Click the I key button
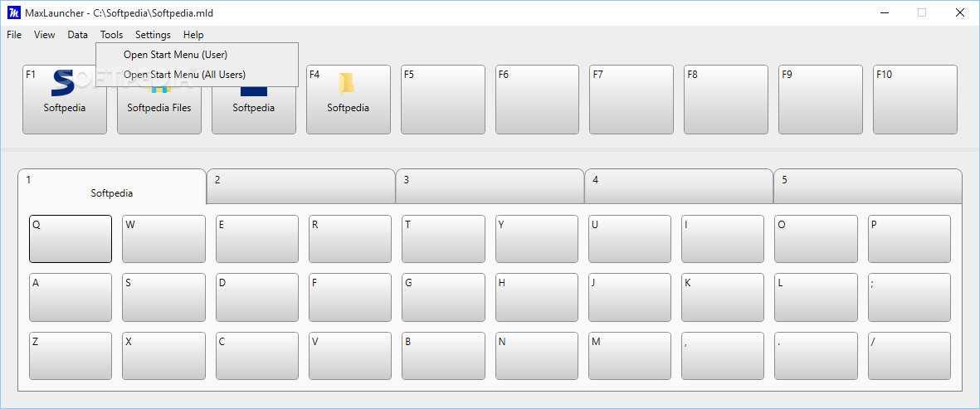The width and height of the screenshot is (980, 409). coord(723,239)
